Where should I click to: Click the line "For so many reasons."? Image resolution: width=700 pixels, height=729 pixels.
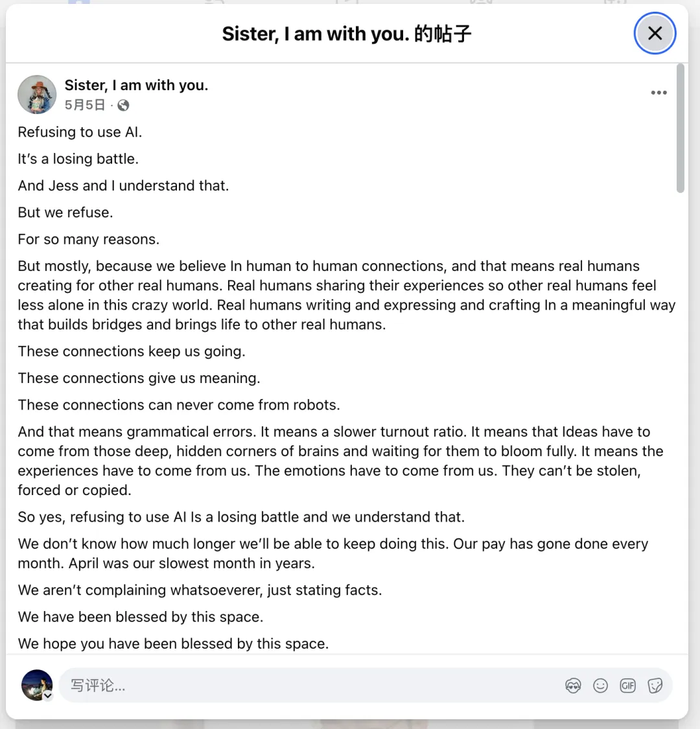coord(89,239)
